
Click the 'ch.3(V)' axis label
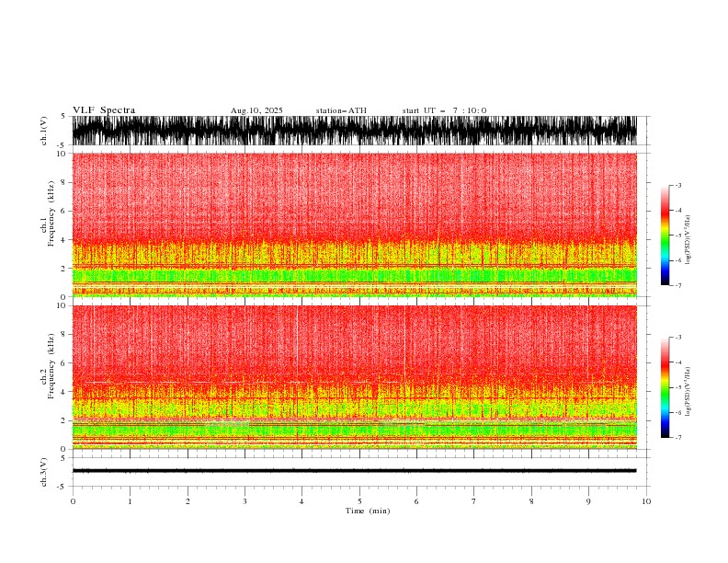pyautogui.click(x=44, y=473)
